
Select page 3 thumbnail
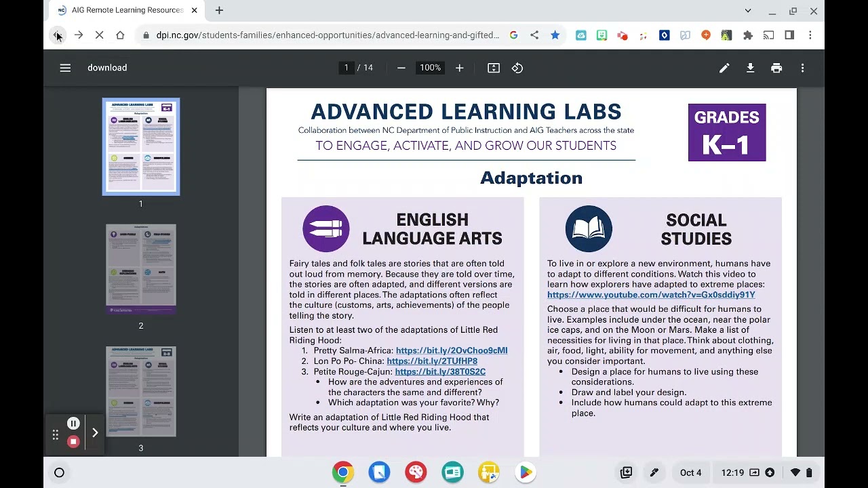pos(141,391)
